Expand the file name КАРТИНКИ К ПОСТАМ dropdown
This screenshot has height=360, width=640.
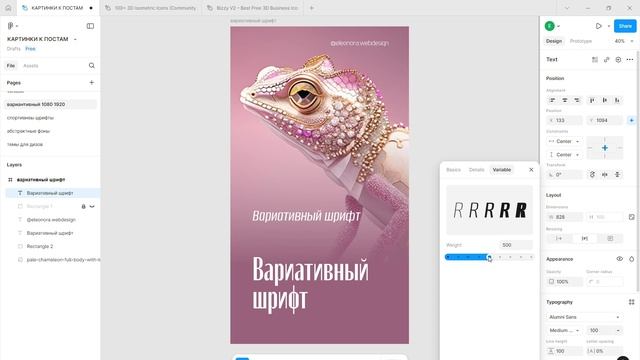[x=75, y=39]
